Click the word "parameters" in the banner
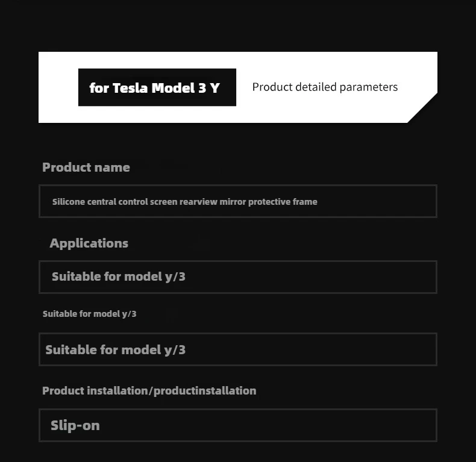This screenshot has height=462, width=476. [369, 87]
